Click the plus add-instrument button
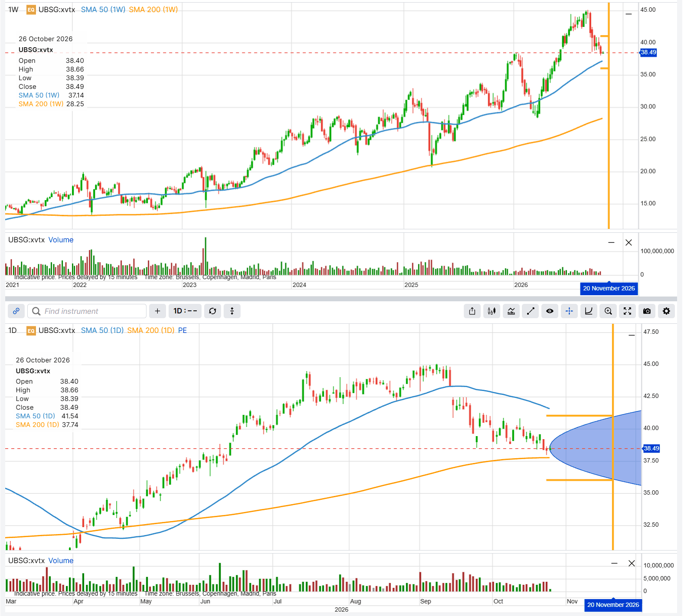 tap(157, 311)
